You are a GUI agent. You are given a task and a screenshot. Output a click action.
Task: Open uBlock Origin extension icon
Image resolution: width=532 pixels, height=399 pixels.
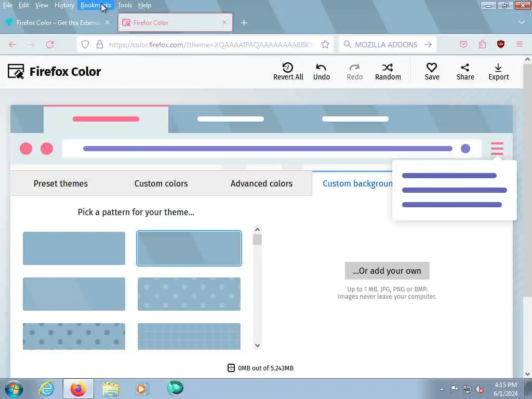(x=500, y=44)
